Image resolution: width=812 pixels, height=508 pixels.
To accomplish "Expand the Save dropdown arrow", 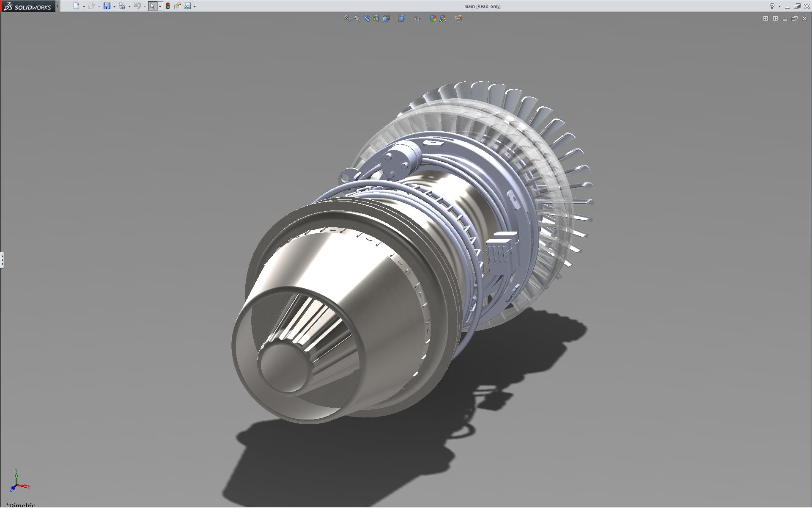I will click(x=114, y=6).
